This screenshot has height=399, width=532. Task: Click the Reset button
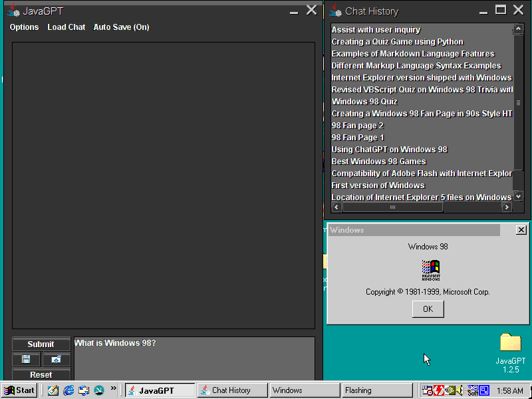[41, 374]
